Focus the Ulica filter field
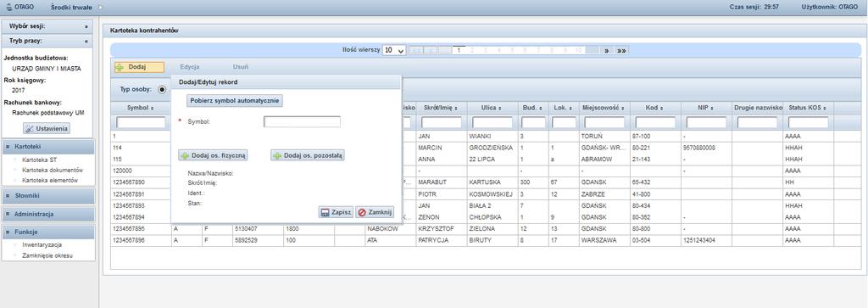 (x=492, y=122)
